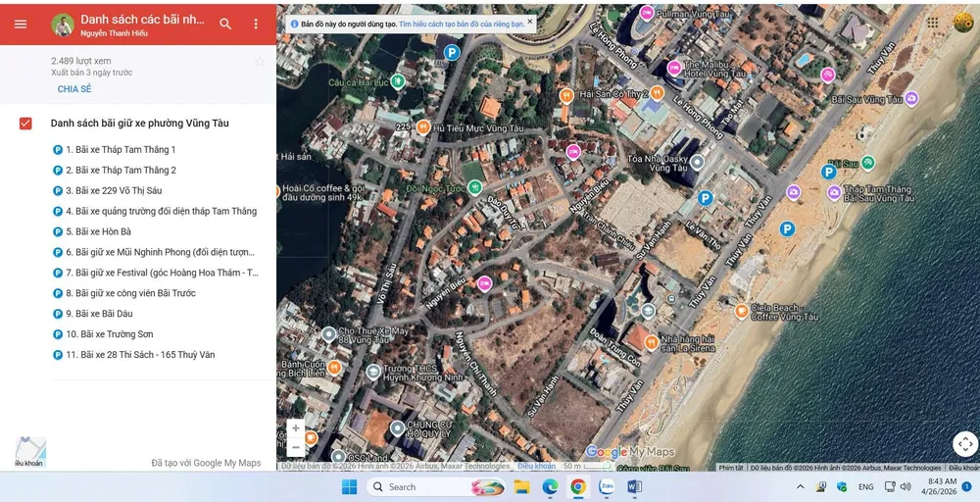
Task: Open the three-dot more options menu
Action: tap(256, 25)
